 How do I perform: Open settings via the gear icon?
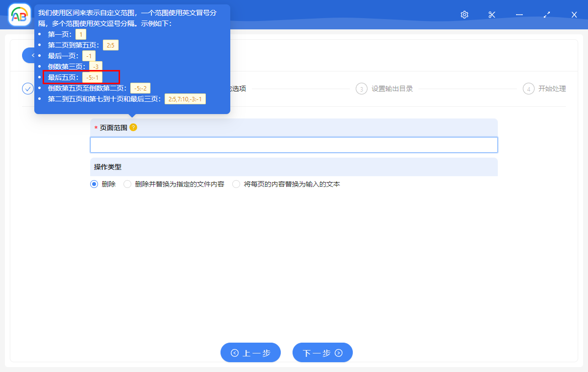coord(464,15)
